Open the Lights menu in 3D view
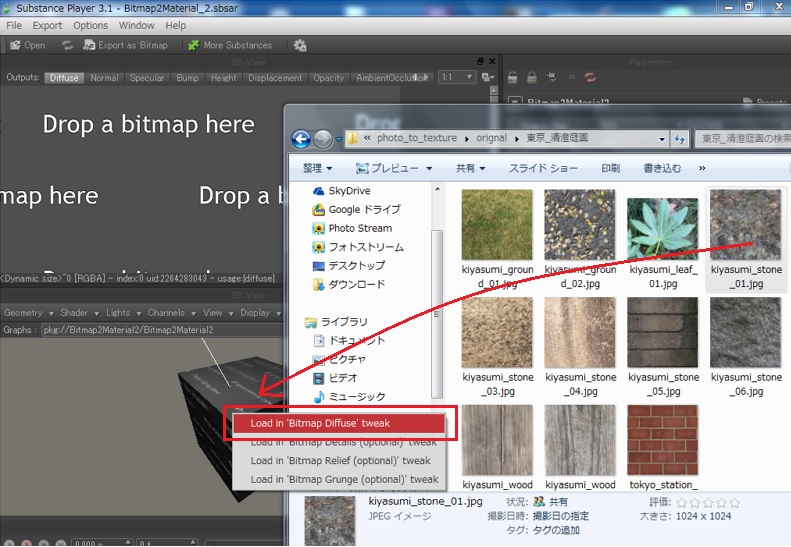This screenshot has height=547, width=791. [x=123, y=313]
